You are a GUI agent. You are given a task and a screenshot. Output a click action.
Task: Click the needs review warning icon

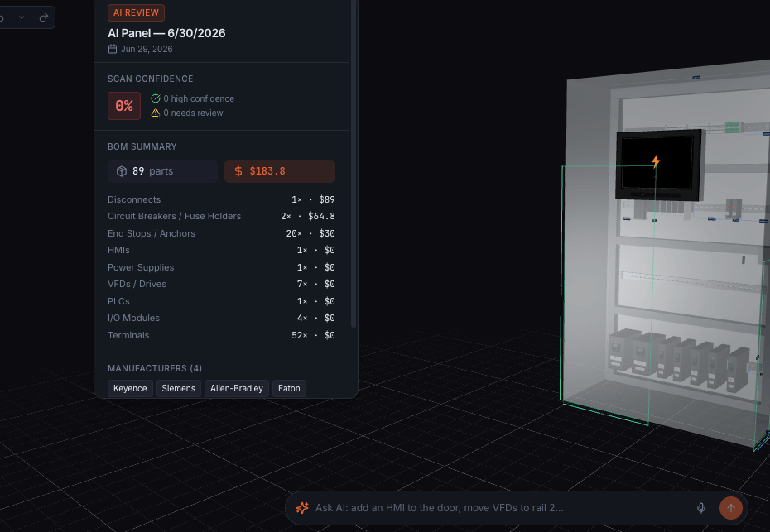point(155,113)
